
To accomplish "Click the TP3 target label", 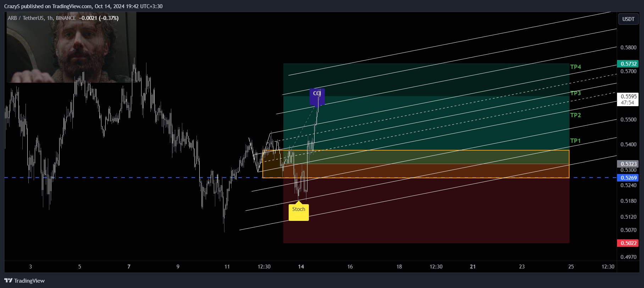I will click(x=576, y=93).
